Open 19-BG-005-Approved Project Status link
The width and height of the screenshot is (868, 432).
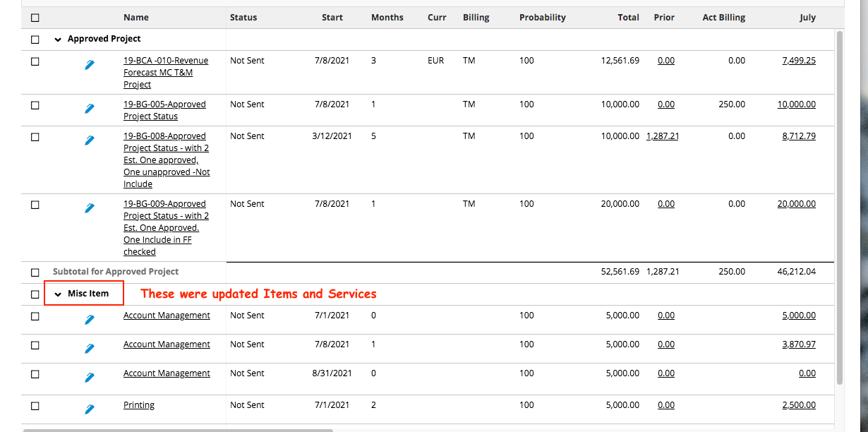pyautogui.click(x=164, y=110)
